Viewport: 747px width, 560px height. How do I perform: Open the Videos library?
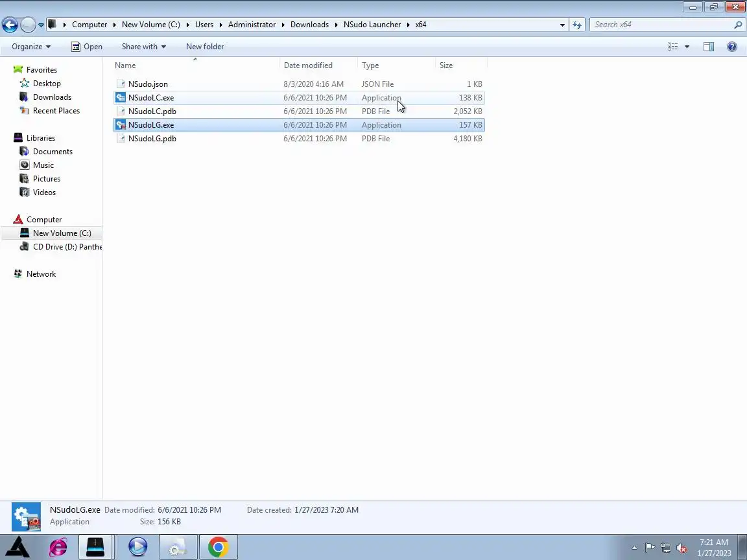[x=44, y=192]
